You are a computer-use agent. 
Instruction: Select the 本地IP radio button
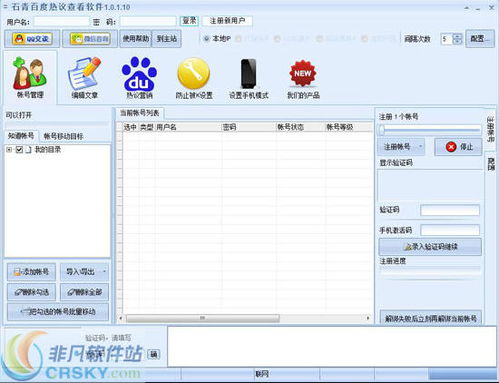pos(207,39)
